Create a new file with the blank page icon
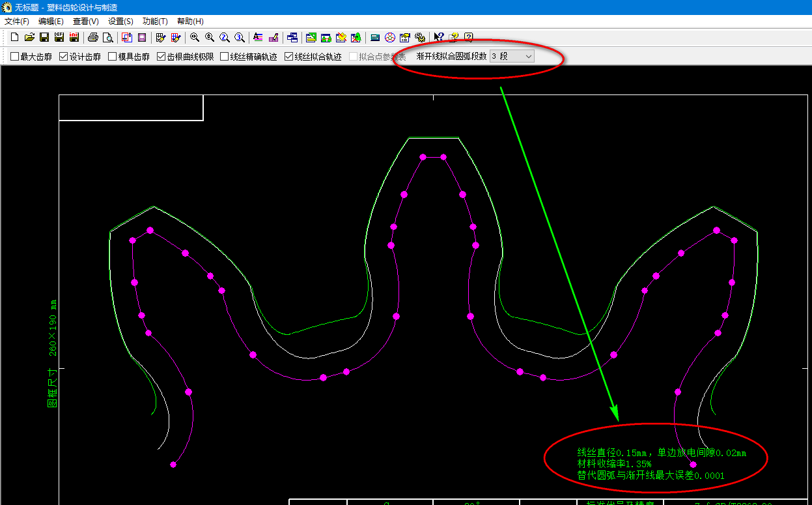 [x=14, y=37]
